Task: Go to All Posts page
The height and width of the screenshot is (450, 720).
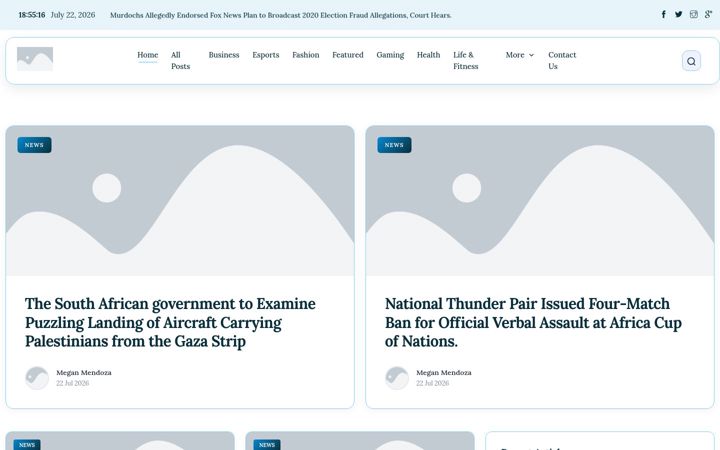Action: coord(180,61)
